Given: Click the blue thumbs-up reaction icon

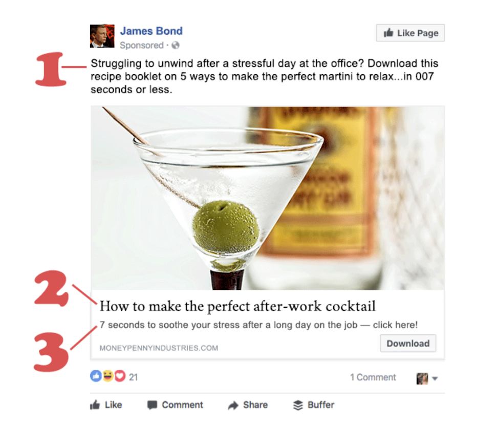Looking at the screenshot, I should [x=96, y=376].
